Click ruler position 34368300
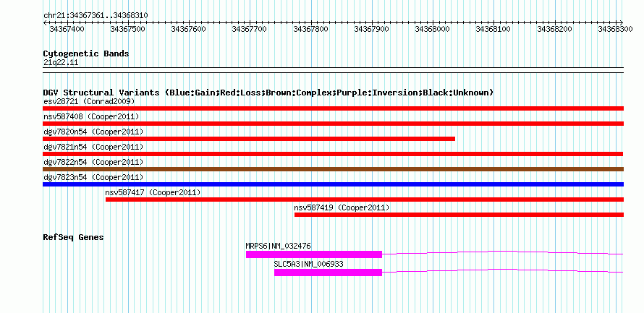The image size is (644, 313). tap(616, 29)
